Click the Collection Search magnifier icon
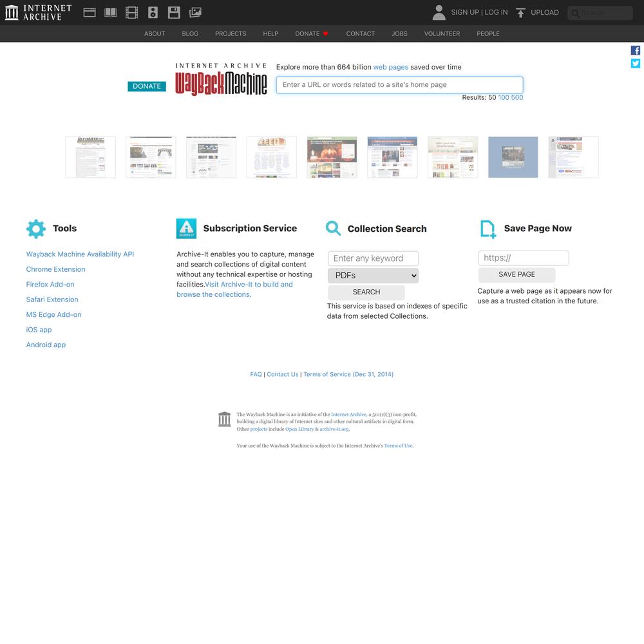The height and width of the screenshot is (644, 644). point(333,229)
